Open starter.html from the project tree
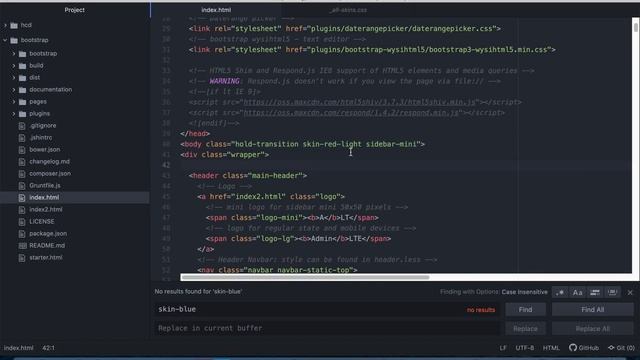The width and height of the screenshot is (640, 360). (x=46, y=258)
